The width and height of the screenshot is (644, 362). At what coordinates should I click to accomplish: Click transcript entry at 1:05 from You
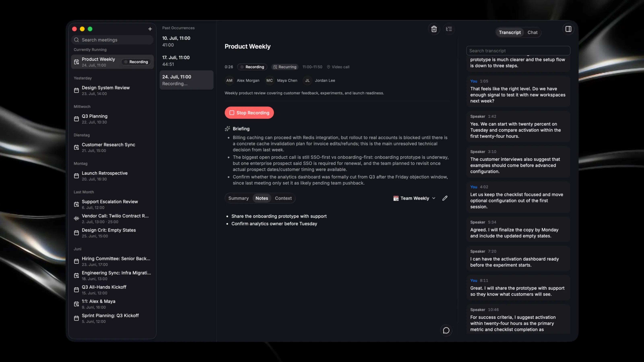(x=518, y=91)
